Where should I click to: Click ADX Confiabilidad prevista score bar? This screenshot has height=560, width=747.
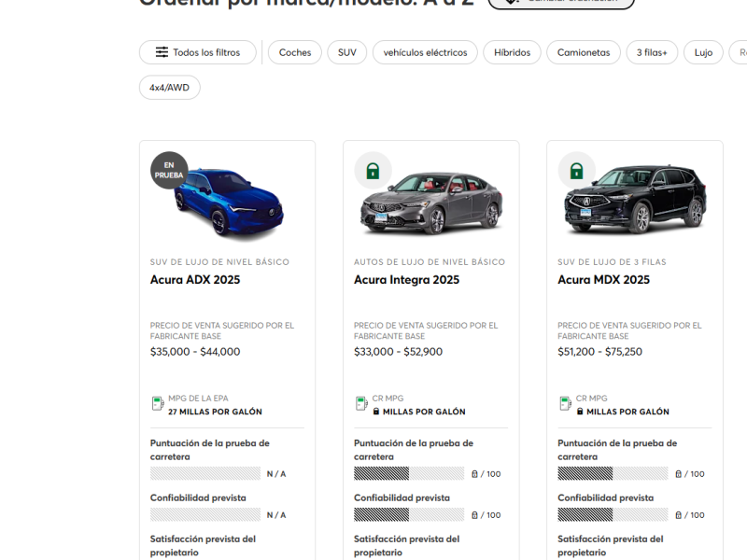coord(205,514)
